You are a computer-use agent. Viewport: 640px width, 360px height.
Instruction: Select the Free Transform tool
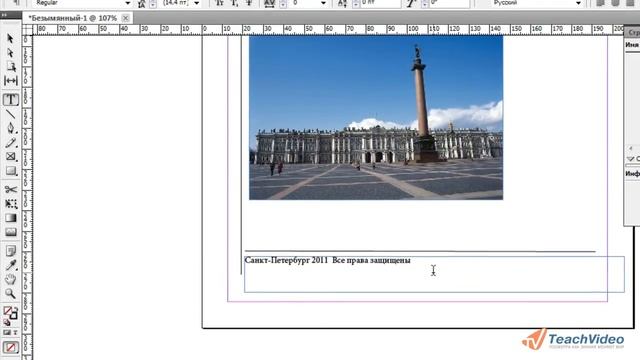pos(11,204)
